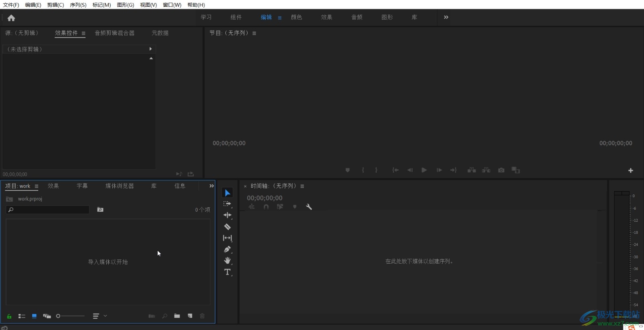Click the search-bin folder icon beside search field
This screenshot has height=330, width=644.
[100, 210]
